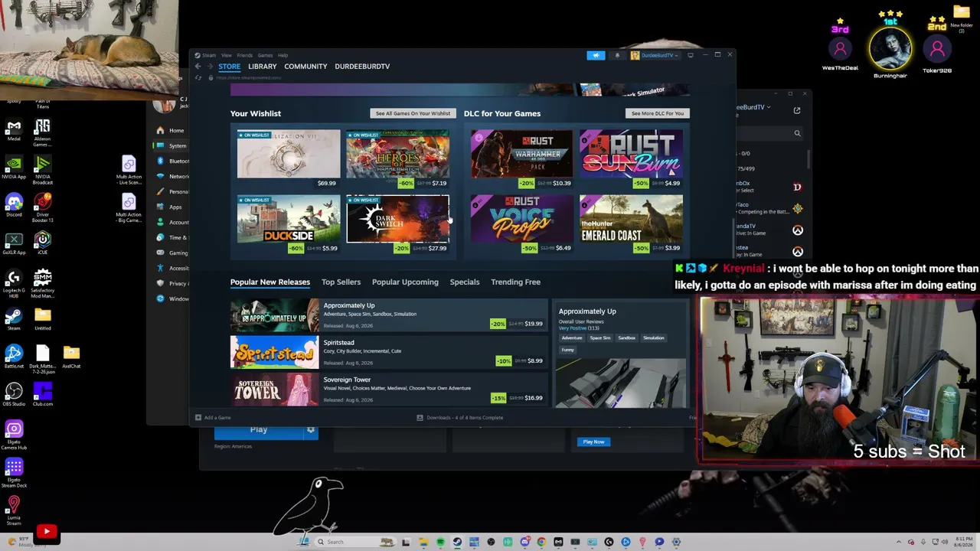Open Rust Voice Props DLC tile
The height and width of the screenshot is (551, 980).
click(521, 219)
